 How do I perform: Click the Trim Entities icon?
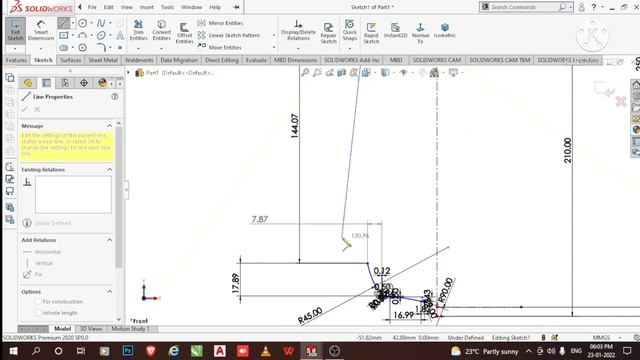click(138, 30)
